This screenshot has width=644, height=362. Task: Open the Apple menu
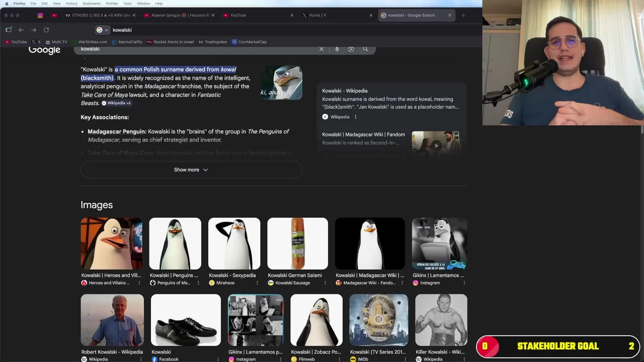[x=6, y=4]
